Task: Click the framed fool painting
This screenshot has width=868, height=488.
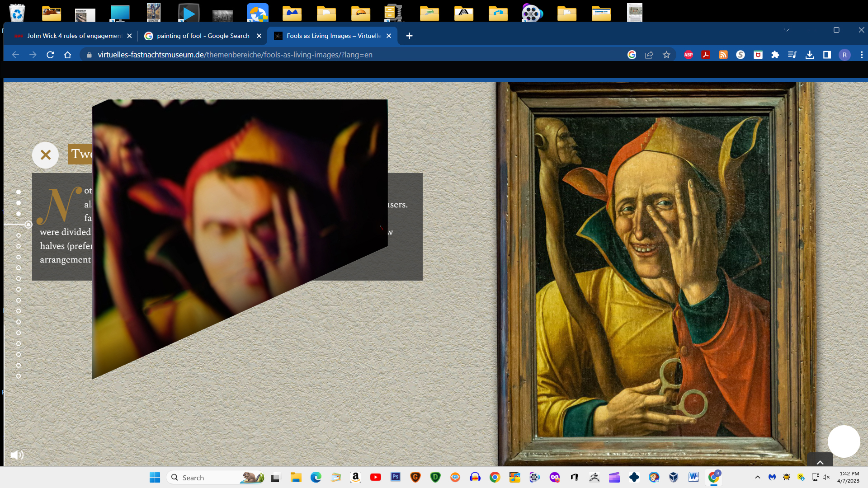Action: click(x=656, y=273)
